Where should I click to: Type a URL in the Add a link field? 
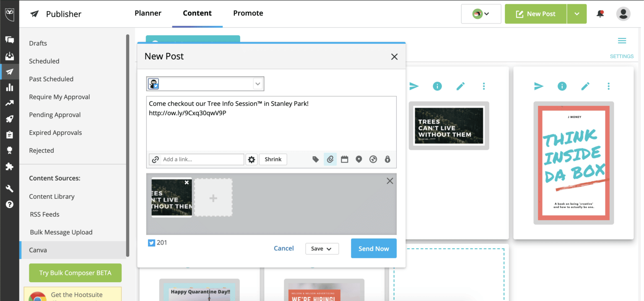(197, 159)
